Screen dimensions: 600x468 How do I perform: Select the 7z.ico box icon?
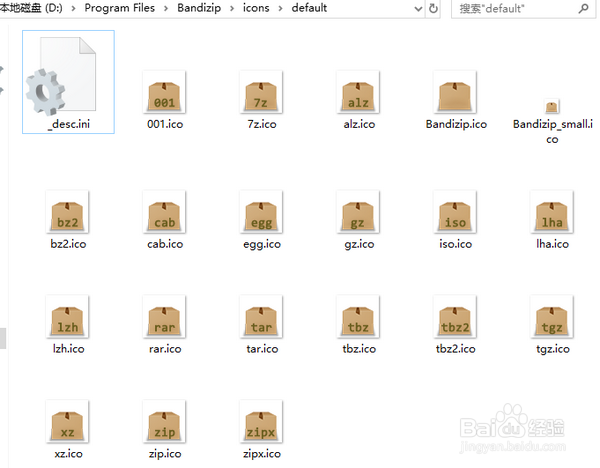coord(261,92)
